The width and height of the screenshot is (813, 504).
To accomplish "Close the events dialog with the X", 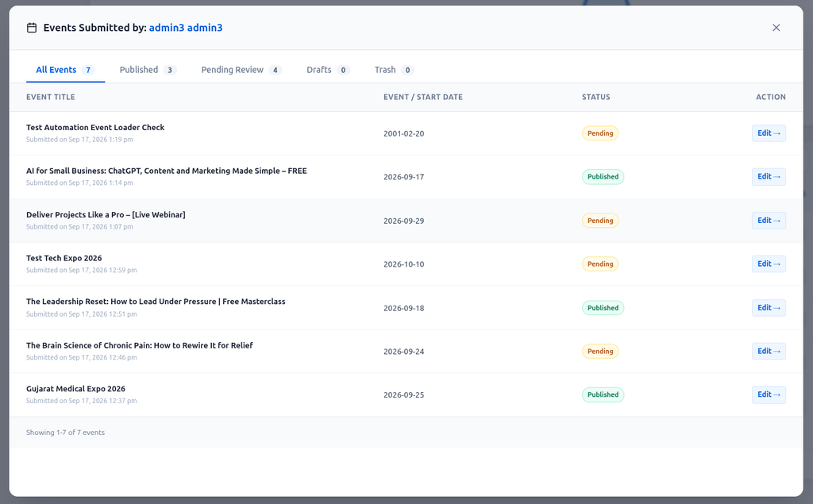I will (776, 28).
